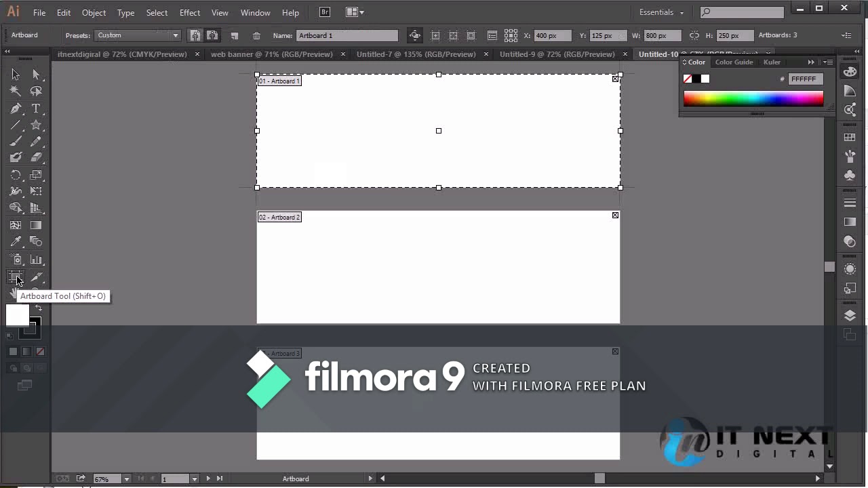This screenshot has height=488, width=868.
Task: Choose the Eraser tool
Action: point(36,157)
